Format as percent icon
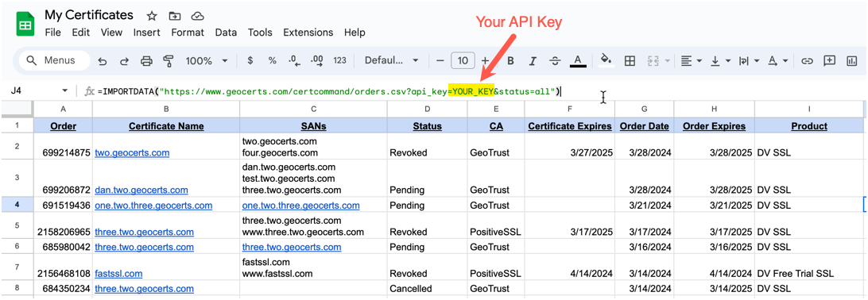 [x=273, y=61]
